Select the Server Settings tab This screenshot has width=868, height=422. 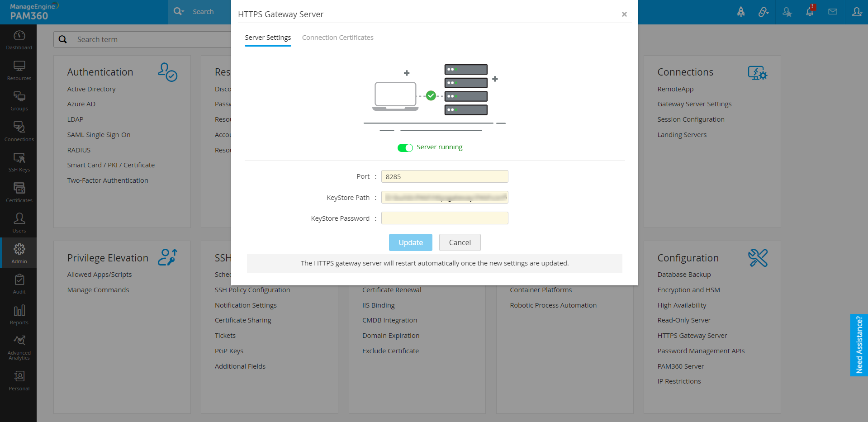(x=268, y=37)
